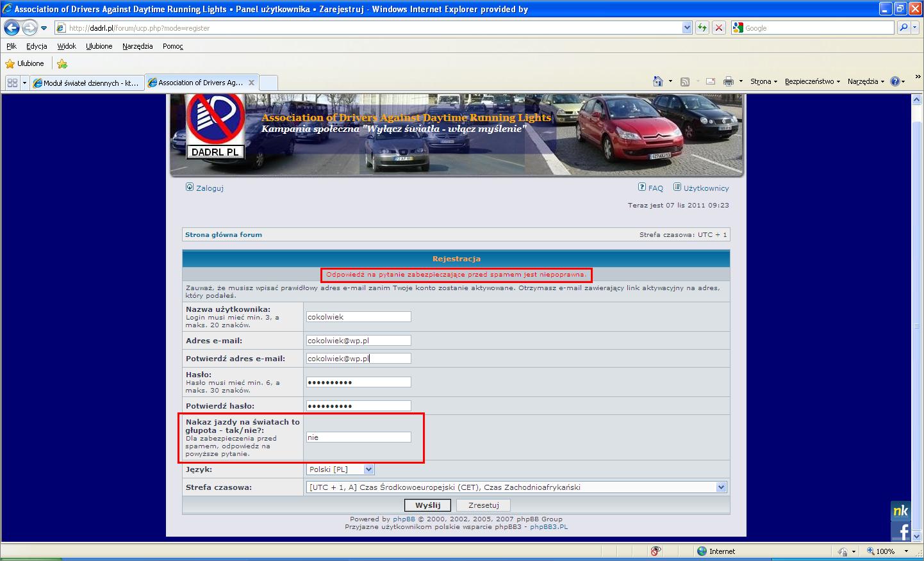Image resolution: width=924 pixels, height=561 pixels.
Task: Switch to the Moduł świateł dziennych tab
Action: (86, 83)
